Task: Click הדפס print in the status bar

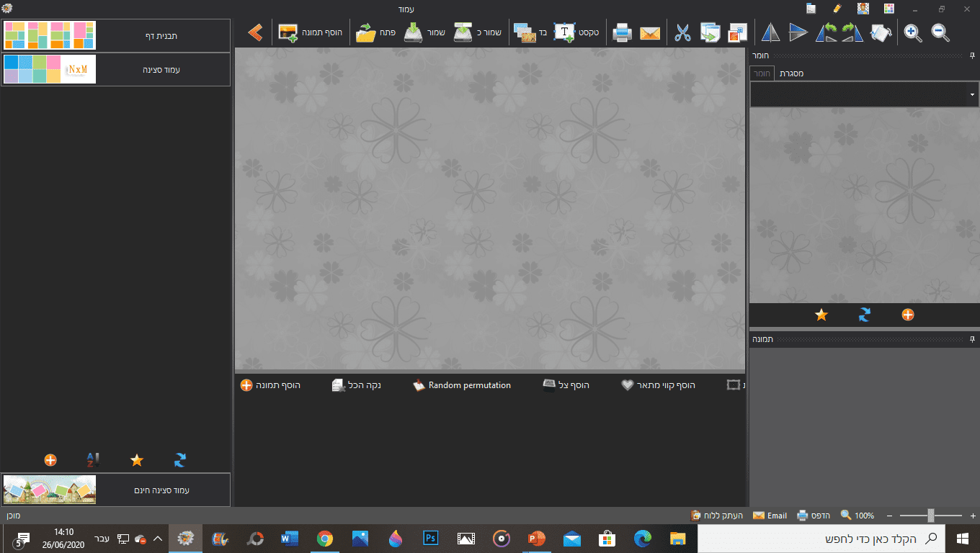Action: pyautogui.click(x=814, y=516)
